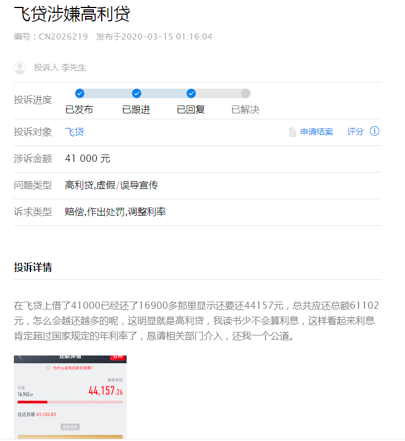The width and height of the screenshot is (405, 441).
Task: Click the complaint number CN2026219
Action: tap(63, 37)
